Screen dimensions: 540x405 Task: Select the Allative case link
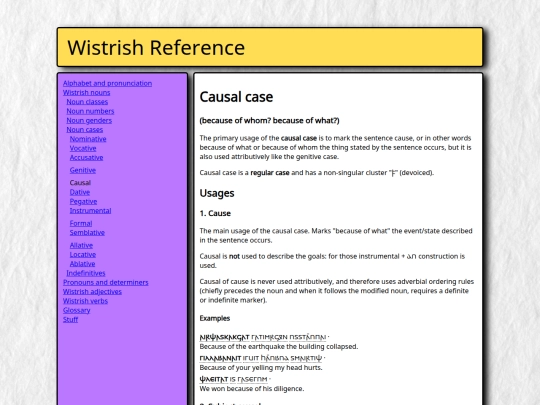click(x=81, y=246)
